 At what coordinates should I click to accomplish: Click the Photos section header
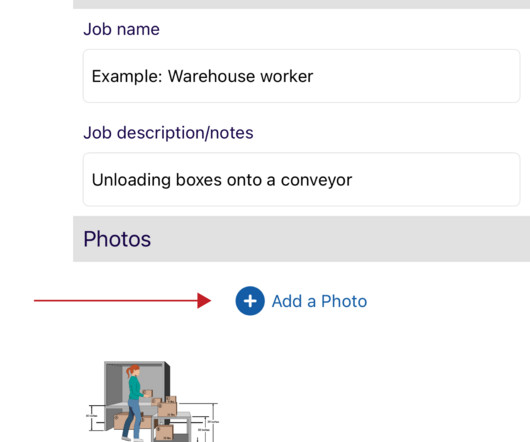(x=301, y=239)
